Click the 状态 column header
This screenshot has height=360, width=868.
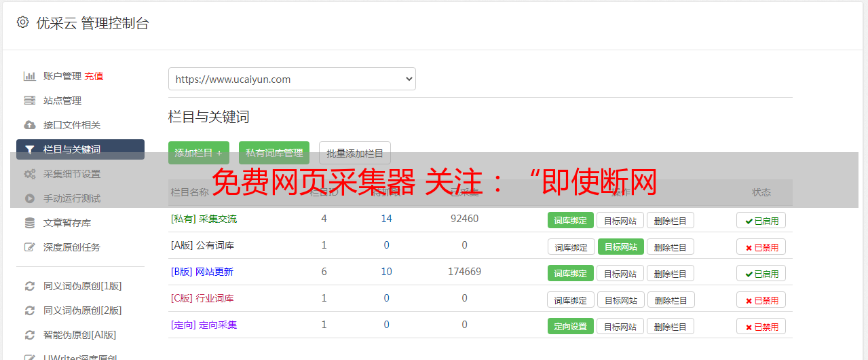(x=761, y=192)
